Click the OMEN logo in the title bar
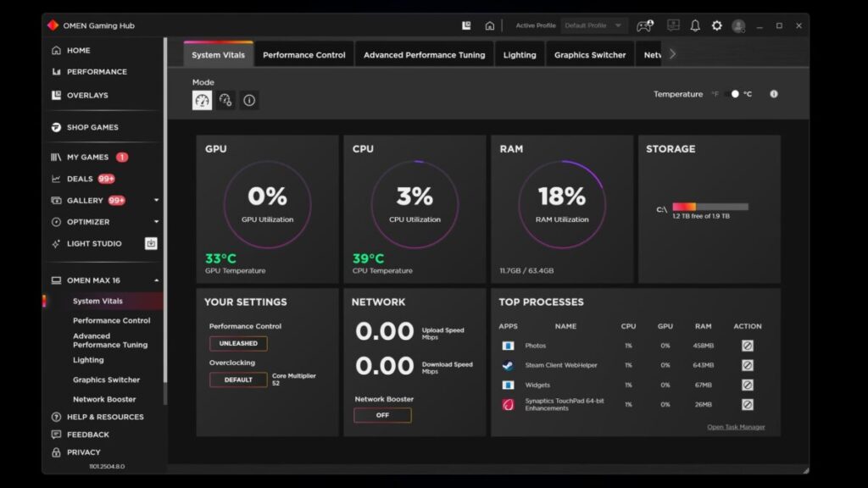 pos(53,25)
